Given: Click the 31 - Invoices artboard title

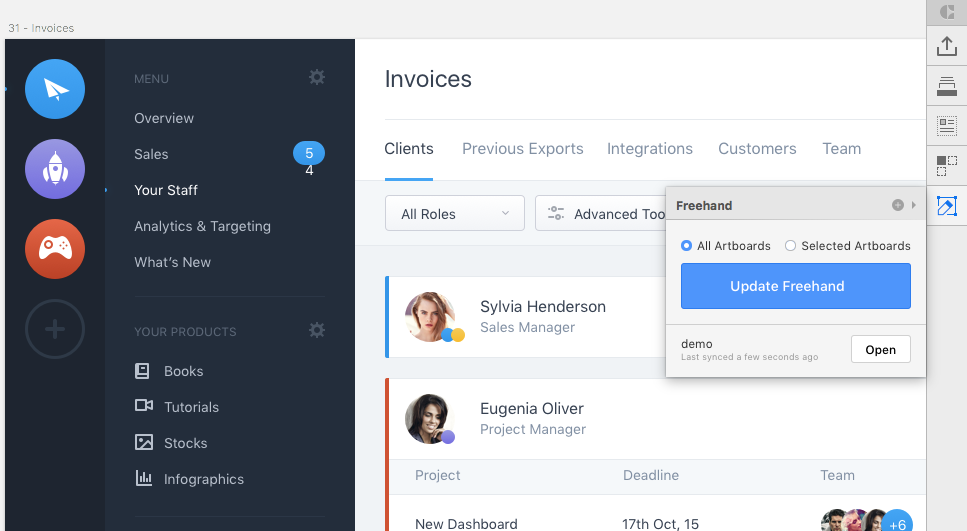Looking at the screenshot, I should click(41, 28).
